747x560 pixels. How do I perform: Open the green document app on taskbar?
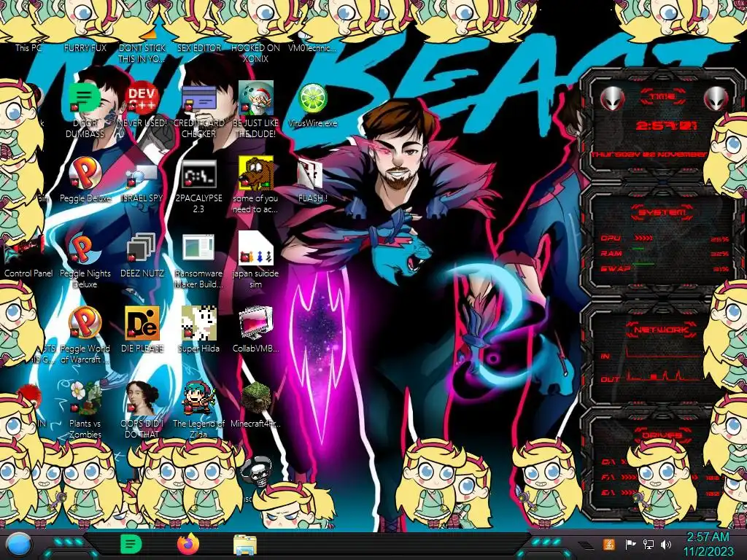131,544
